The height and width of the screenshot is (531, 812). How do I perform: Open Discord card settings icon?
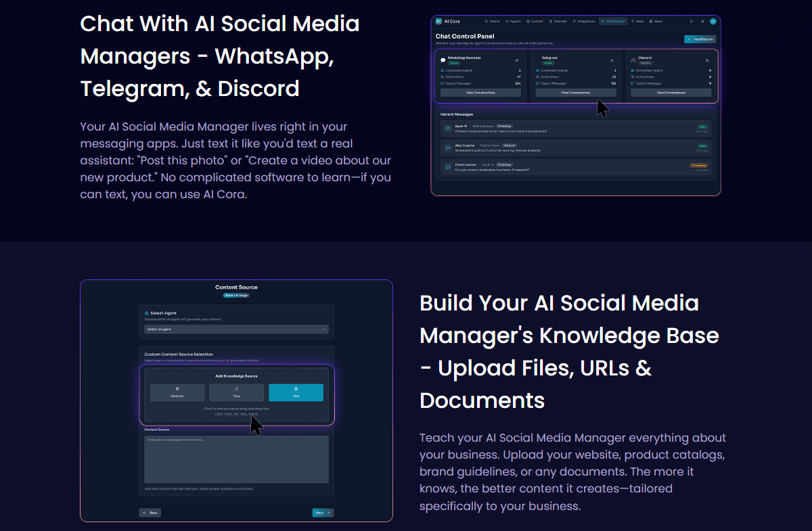pyautogui.click(x=707, y=60)
